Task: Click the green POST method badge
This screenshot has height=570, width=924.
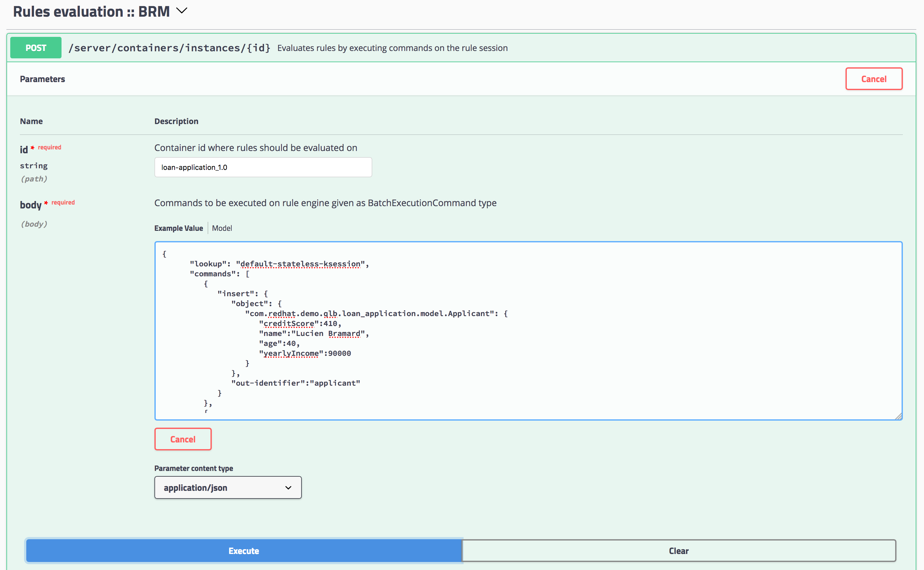Action: click(36, 48)
